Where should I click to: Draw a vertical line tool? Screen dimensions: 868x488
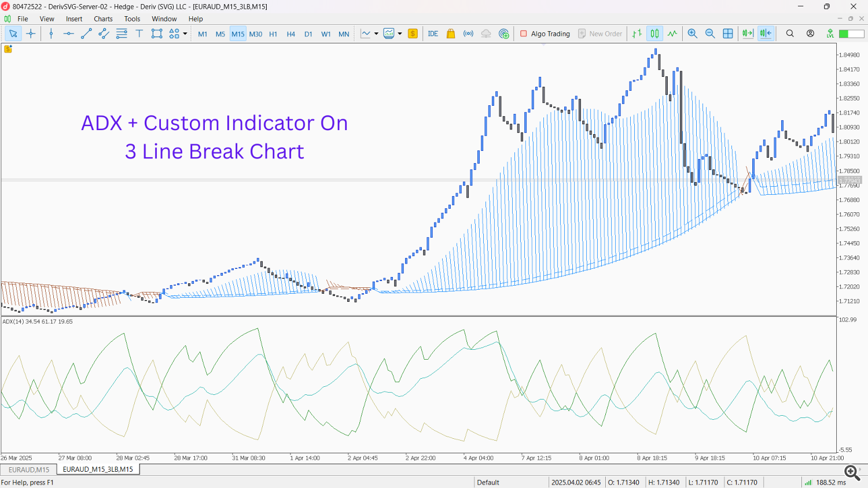click(51, 34)
